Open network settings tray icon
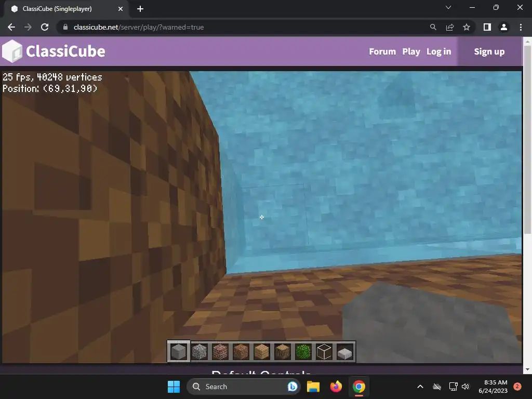The width and height of the screenshot is (532, 399). [453, 387]
